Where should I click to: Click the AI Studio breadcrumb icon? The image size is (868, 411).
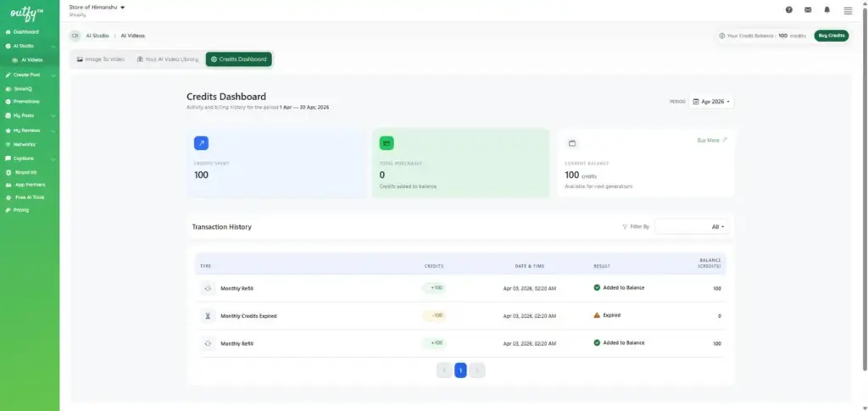point(75,36)
